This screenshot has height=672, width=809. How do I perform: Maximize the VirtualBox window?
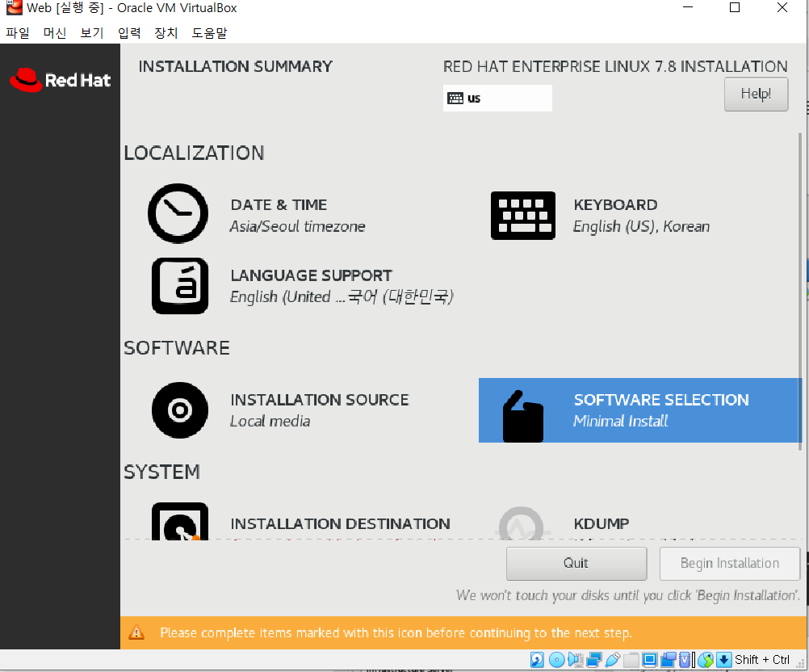click(x=735, y=7)
